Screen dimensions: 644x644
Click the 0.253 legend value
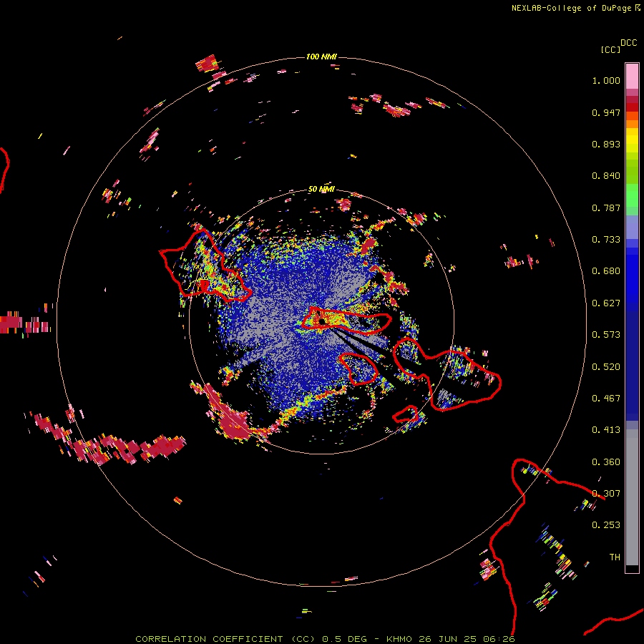(606, 525)
